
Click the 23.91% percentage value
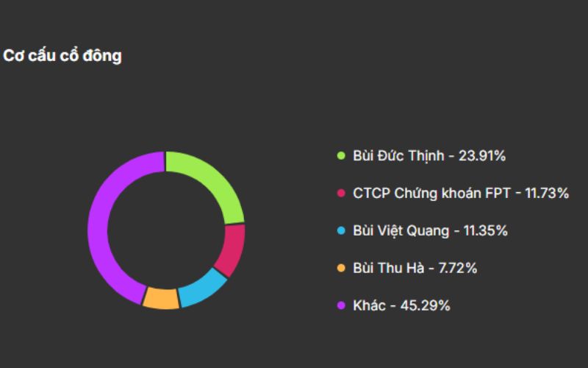coord(481,155)
